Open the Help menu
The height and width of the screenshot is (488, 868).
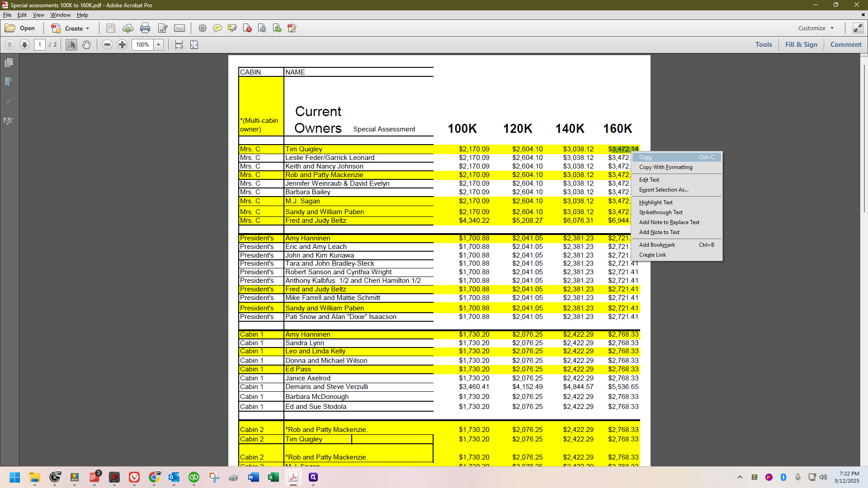point(82,15)
